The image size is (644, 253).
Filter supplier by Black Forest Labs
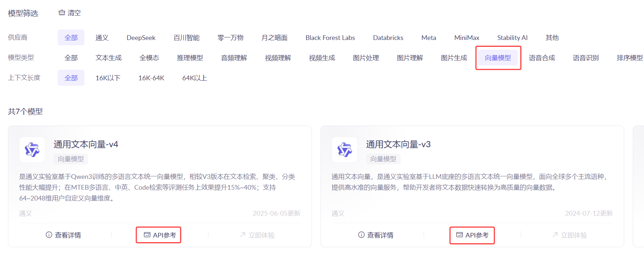330,37
